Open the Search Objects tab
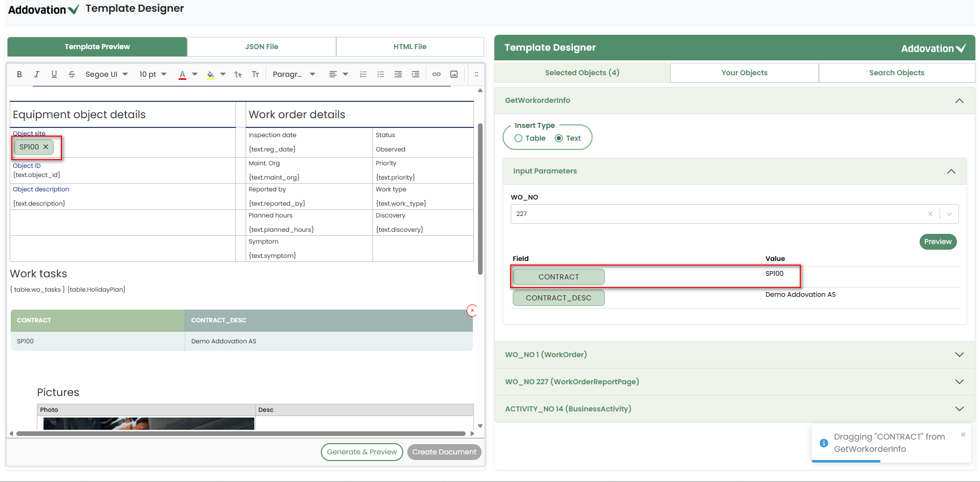This screenshot has width=980, height=482. [897, 73]
